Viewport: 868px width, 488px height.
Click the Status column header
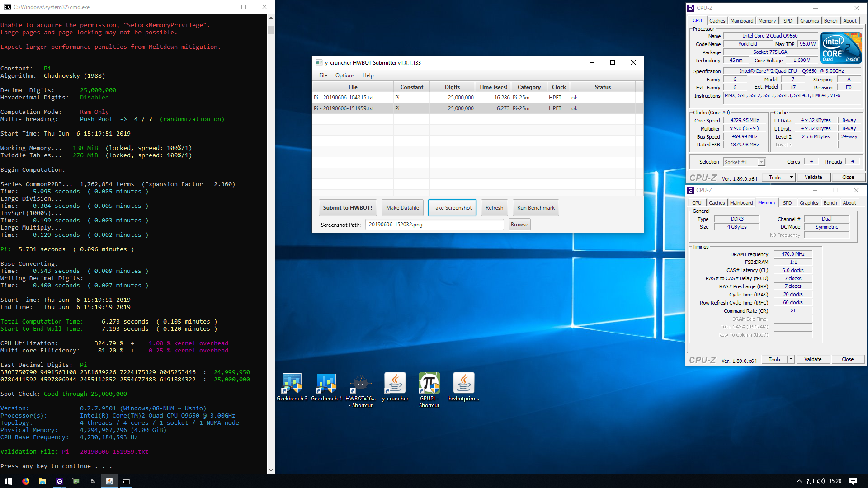[603, 87]
